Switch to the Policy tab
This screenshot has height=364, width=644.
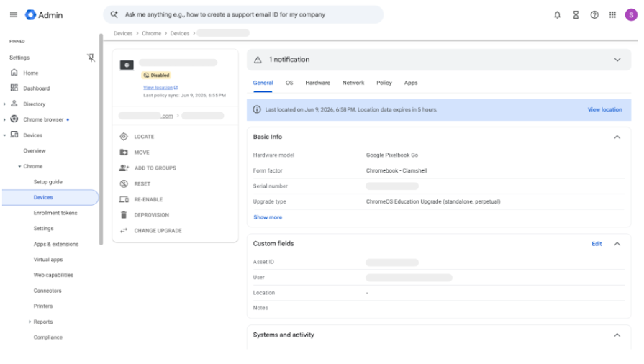[x=384, y=83]
